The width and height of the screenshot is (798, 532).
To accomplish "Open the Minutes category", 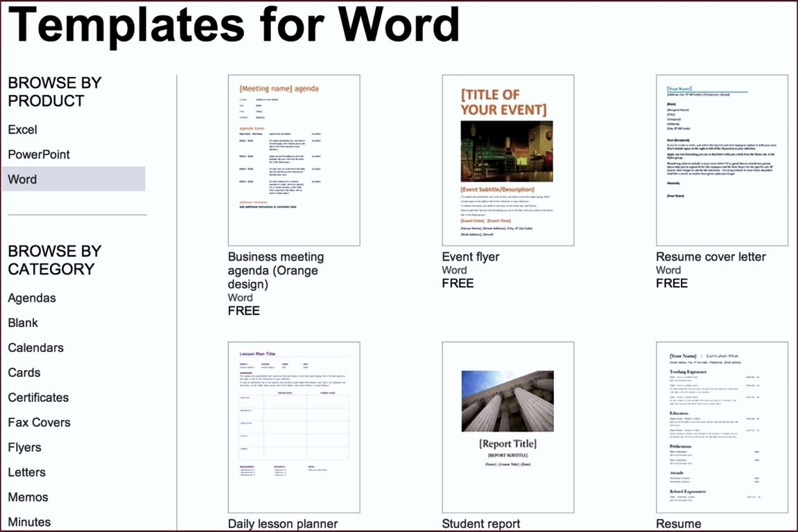I will pos(29,522).
